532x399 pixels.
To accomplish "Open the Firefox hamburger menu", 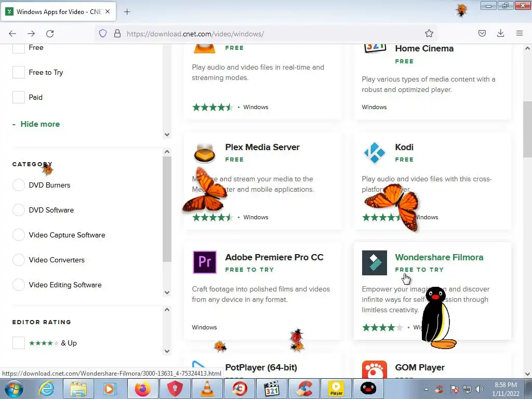I will pyautogui.click(x=519, y=33).
